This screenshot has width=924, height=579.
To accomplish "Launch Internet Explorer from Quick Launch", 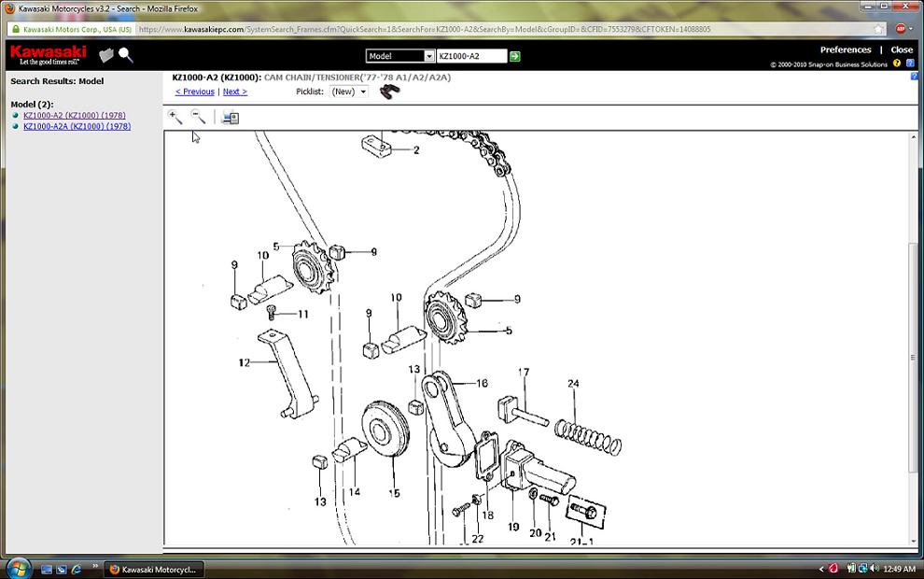I will tap(76, 569).
